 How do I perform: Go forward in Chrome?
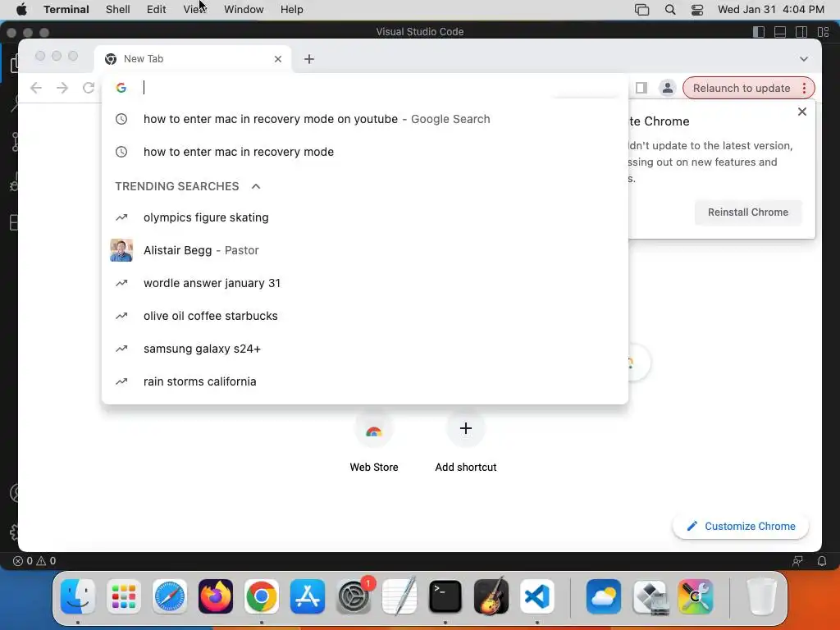point(62,88)
